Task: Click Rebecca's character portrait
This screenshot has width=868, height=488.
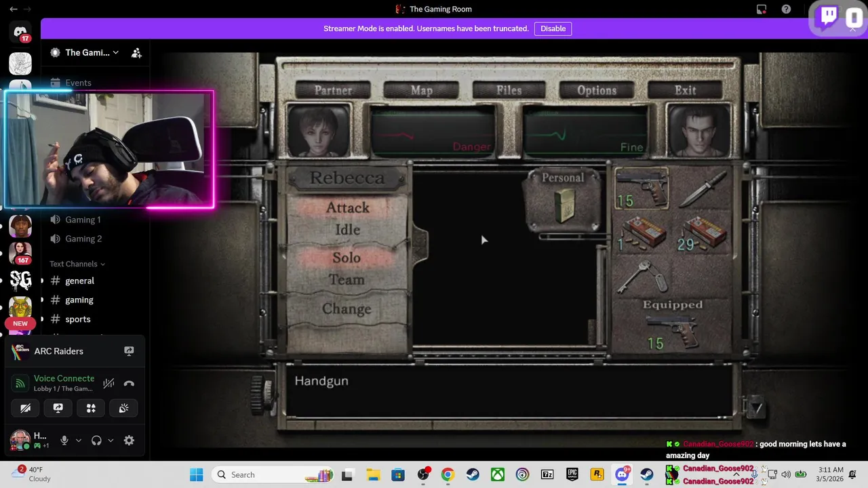Action: pyautogui.click(x=319, y=130)
